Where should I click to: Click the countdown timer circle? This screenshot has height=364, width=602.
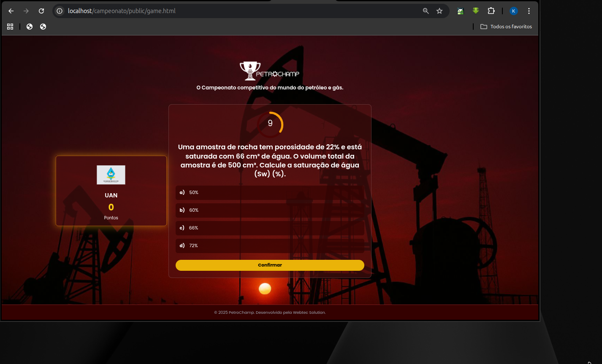(270, 124)
